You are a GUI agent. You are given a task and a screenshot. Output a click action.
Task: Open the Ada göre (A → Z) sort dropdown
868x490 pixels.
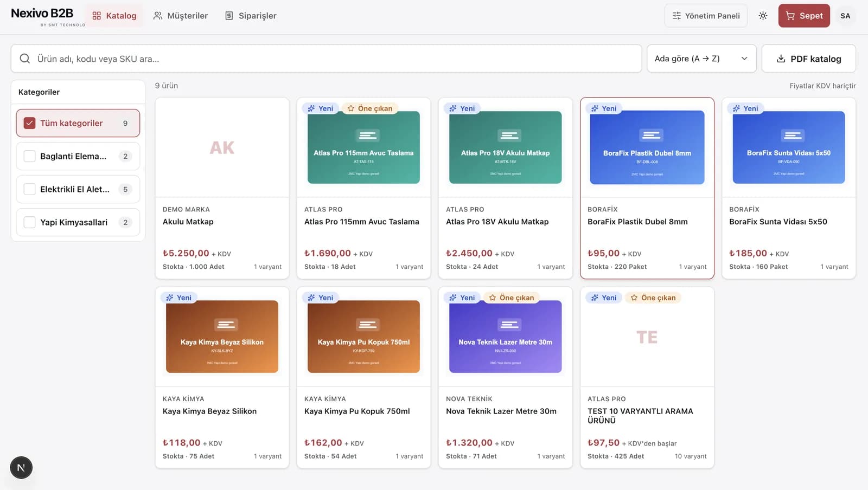tap(701, 59)
